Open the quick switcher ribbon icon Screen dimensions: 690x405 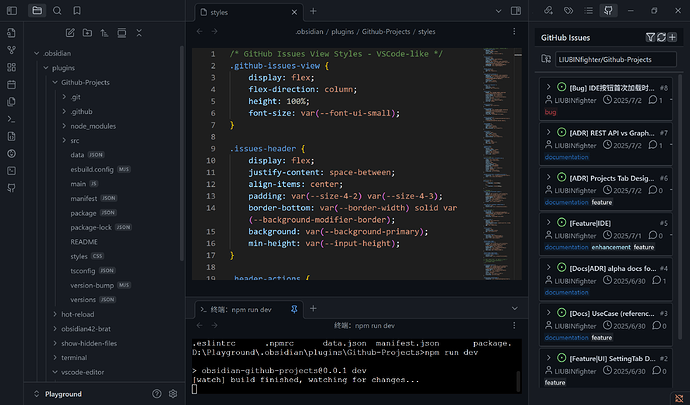[x=11, y=33]
